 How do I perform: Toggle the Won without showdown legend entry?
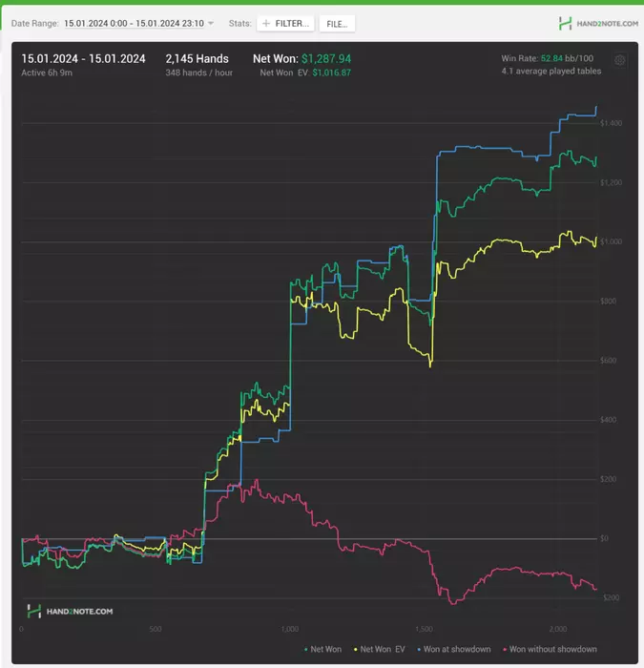(x=550, y=649)
